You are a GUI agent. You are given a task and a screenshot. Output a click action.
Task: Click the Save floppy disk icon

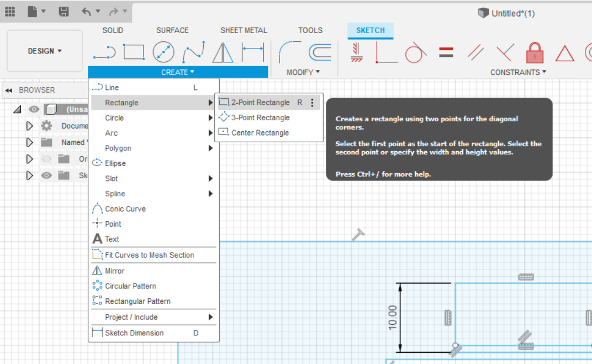64,12
